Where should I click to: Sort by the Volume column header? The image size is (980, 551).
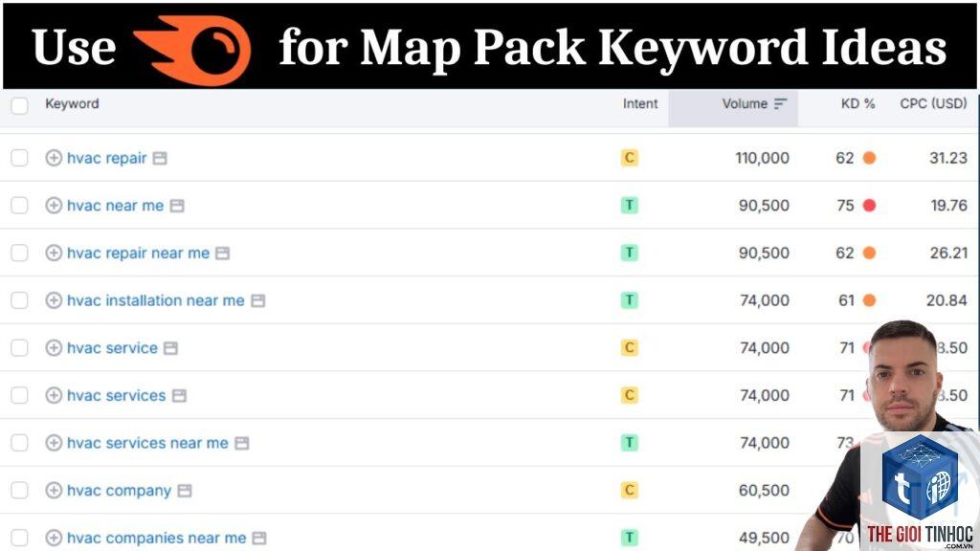click(745, 103)
